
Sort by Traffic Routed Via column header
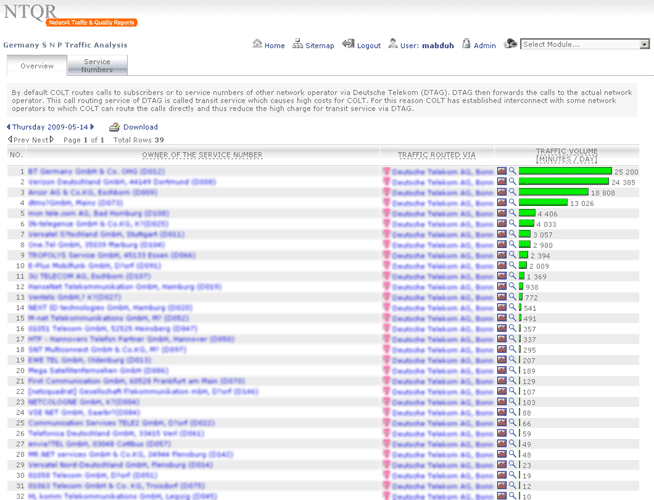pos(436,155)
